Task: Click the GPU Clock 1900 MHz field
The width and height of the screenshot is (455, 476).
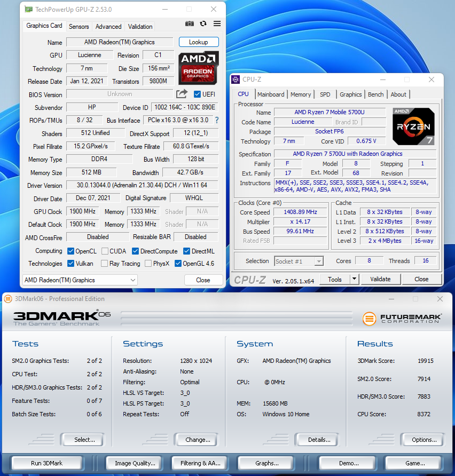Action: (82, 211)
